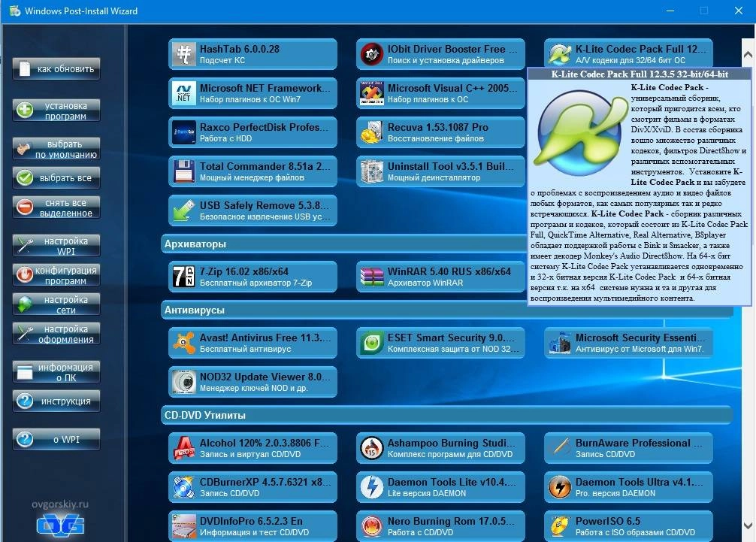The width and height of the screenshot is (756, 542).
Task: Click the IObit Driver Booster gear icon
Action: click(x=372, y=54)
